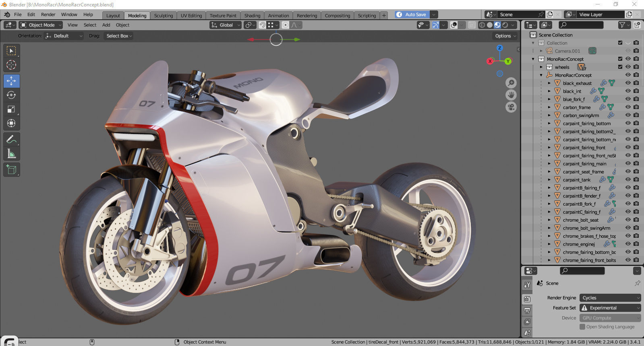Toggle X-ray mode

472,25
